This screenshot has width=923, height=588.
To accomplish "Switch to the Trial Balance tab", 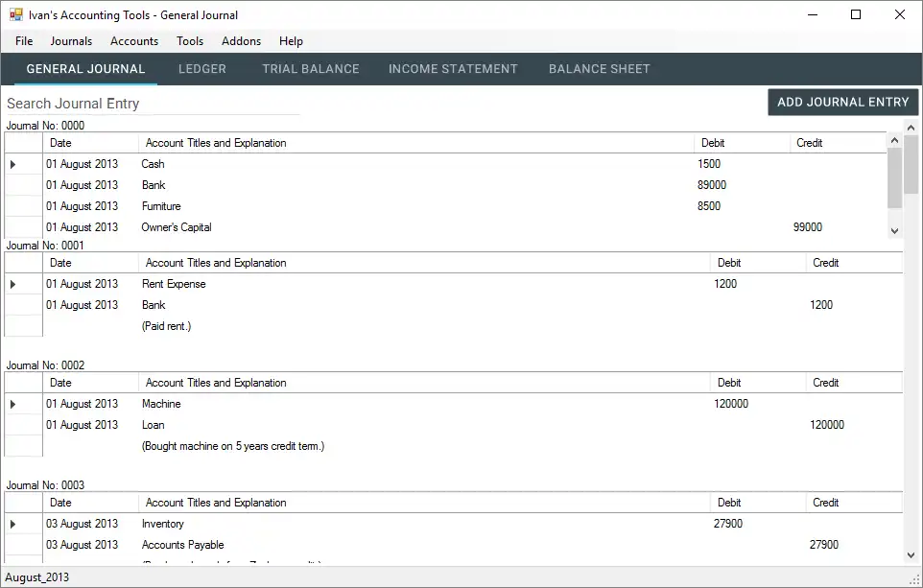I will [x=311, y=69].
